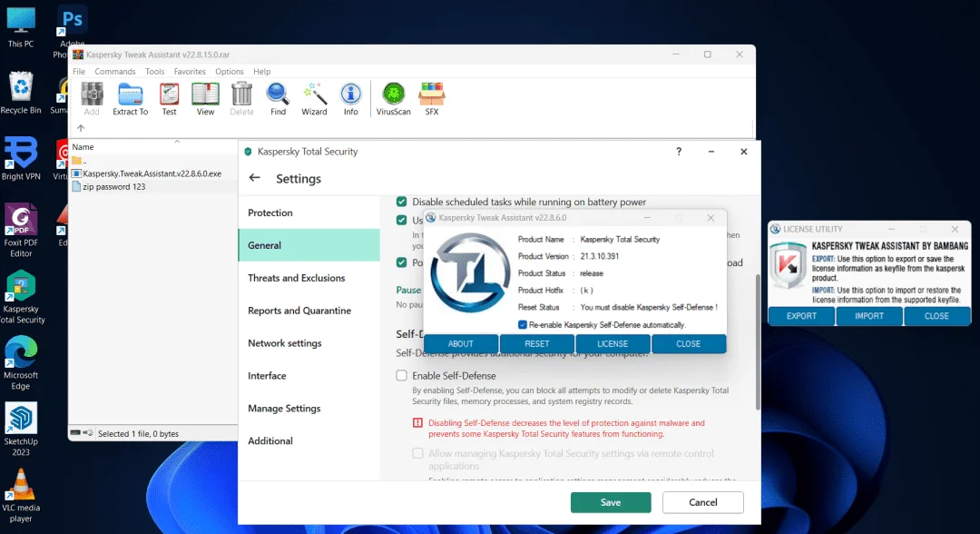Open the Network settings section

point(309,342)
